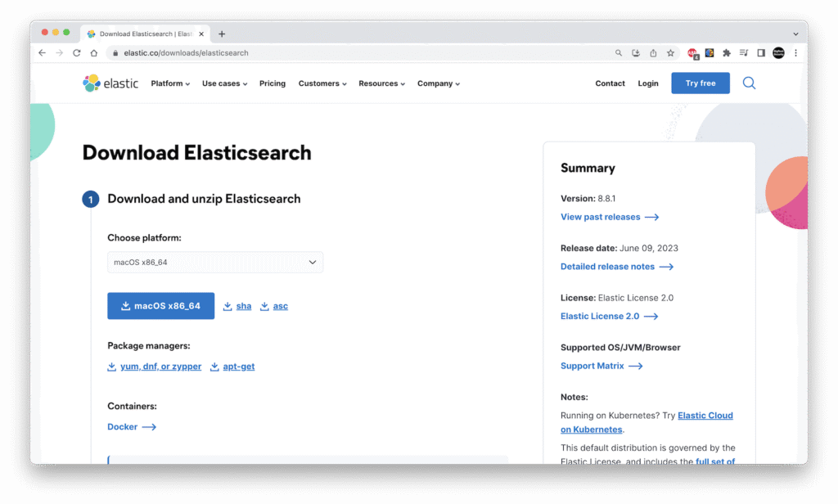Click the share page icon
This screenshot has height=504, width=838.
coord(653,53)
